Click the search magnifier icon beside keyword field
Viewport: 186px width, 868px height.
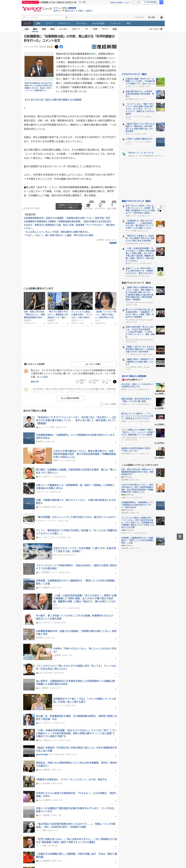[66, 18]
